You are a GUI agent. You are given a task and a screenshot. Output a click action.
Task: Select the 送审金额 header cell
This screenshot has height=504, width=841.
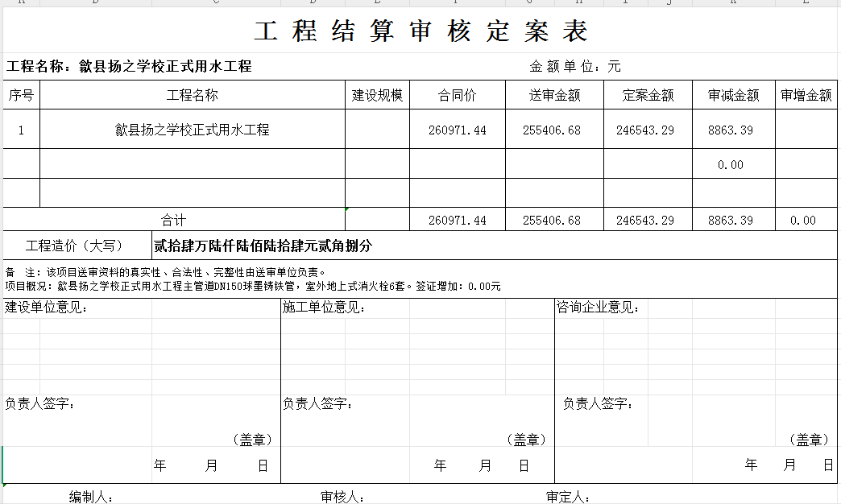point(554,95)
